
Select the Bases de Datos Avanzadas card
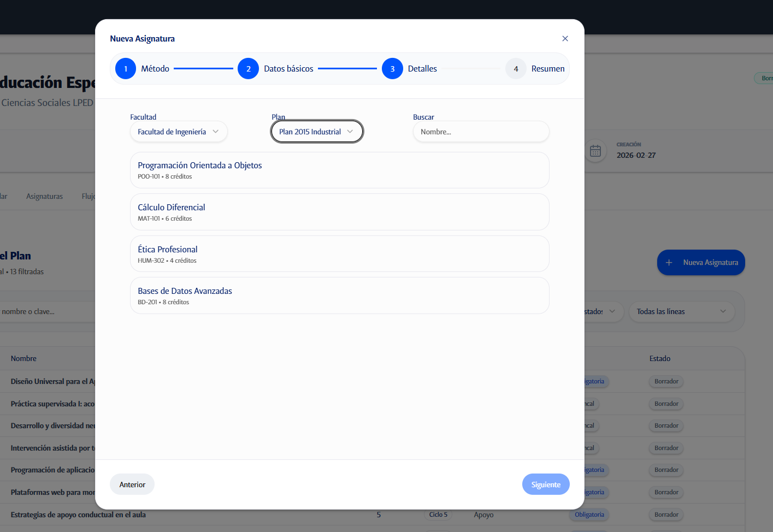click(339, 295)
